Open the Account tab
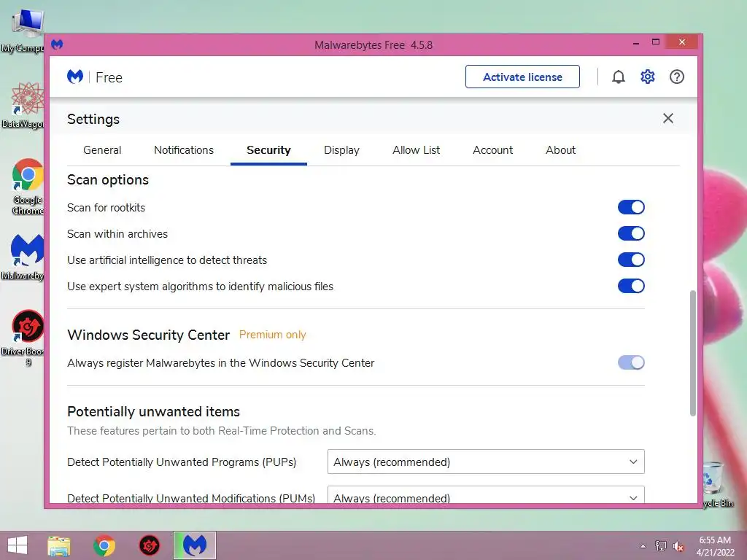The height and width of the screenshot is (560, 747). (x=492, y=150)
